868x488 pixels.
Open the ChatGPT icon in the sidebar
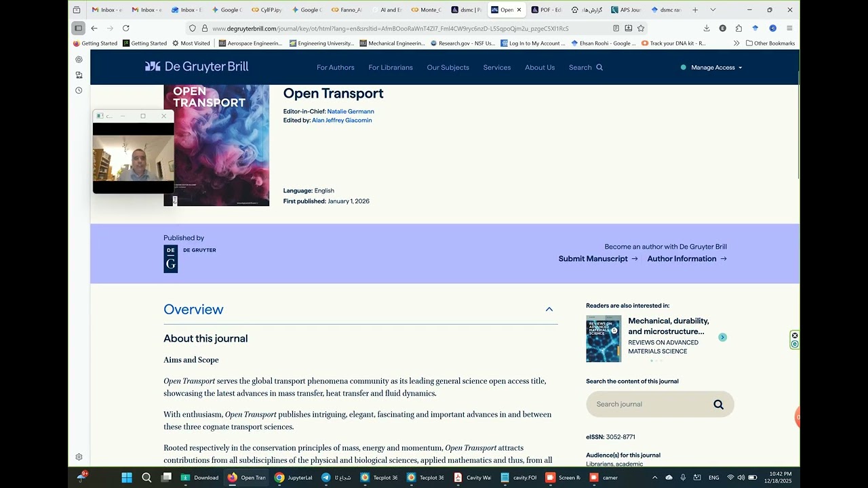pyautogui.click(x=79, y=60)
